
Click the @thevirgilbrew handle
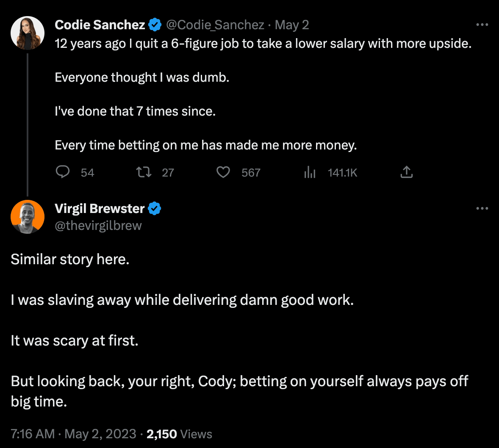click(x=98, y=226)
